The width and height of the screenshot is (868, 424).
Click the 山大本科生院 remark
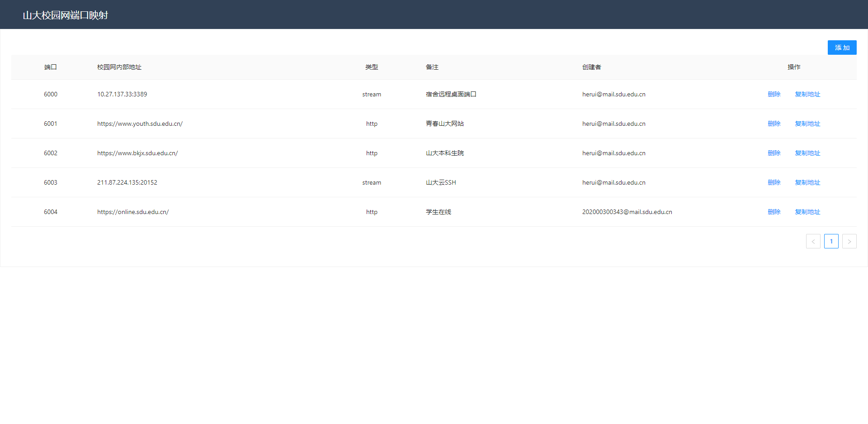tap(445, 153)
